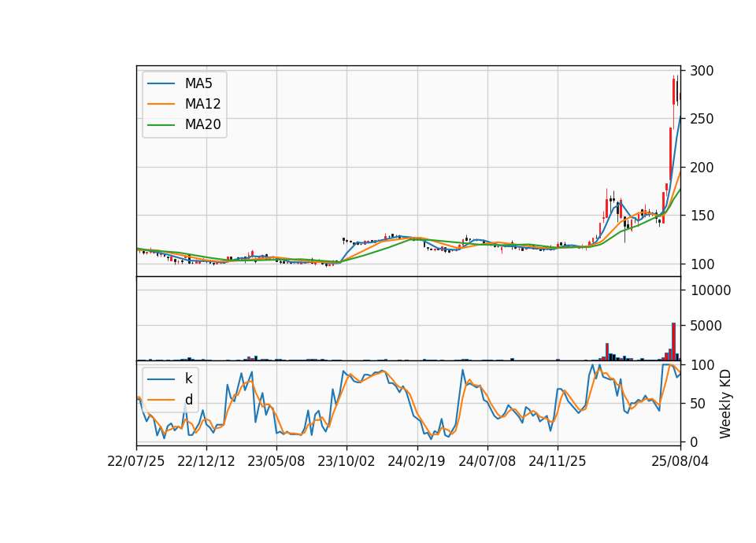Viewport: 756px width, 543px height.
Task: Click the 150 price axis tick
Action: (x=702, y=216)
